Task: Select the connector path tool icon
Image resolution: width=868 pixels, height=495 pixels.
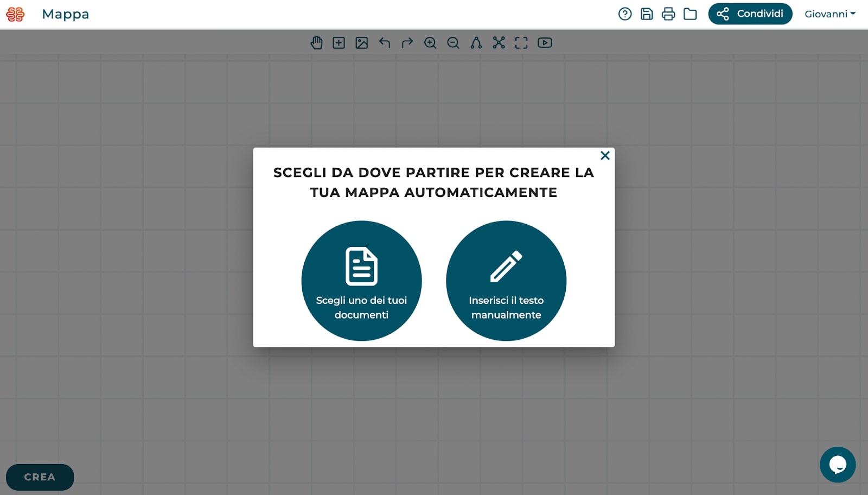Action: point(476,43)
